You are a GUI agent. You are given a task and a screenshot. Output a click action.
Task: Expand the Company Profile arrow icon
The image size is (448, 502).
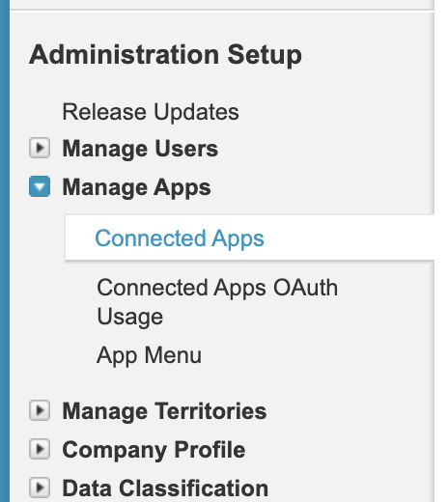(x=40, y=449)
